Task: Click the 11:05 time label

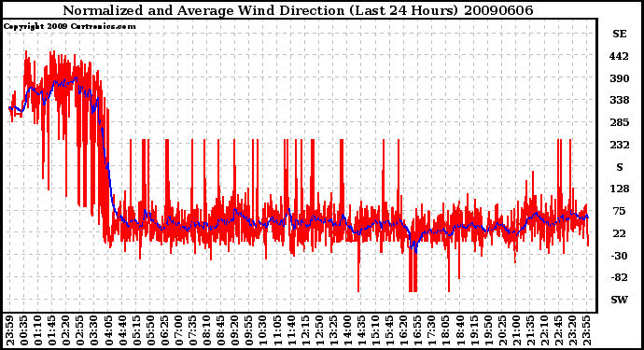Action: 277,330
